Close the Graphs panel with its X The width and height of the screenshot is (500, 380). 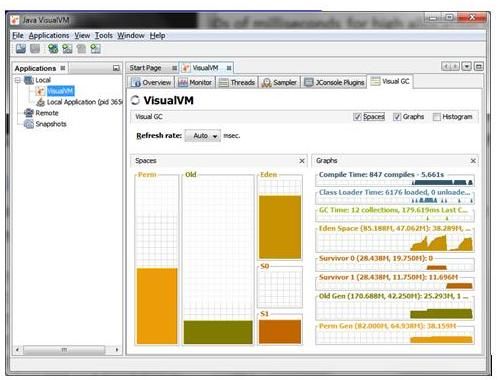[473, 161]
